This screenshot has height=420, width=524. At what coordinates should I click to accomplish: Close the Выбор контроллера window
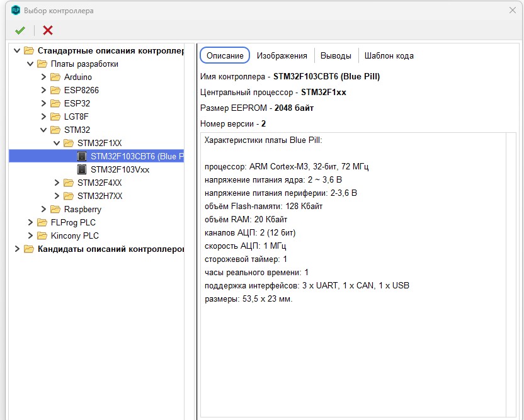point(513,10)
